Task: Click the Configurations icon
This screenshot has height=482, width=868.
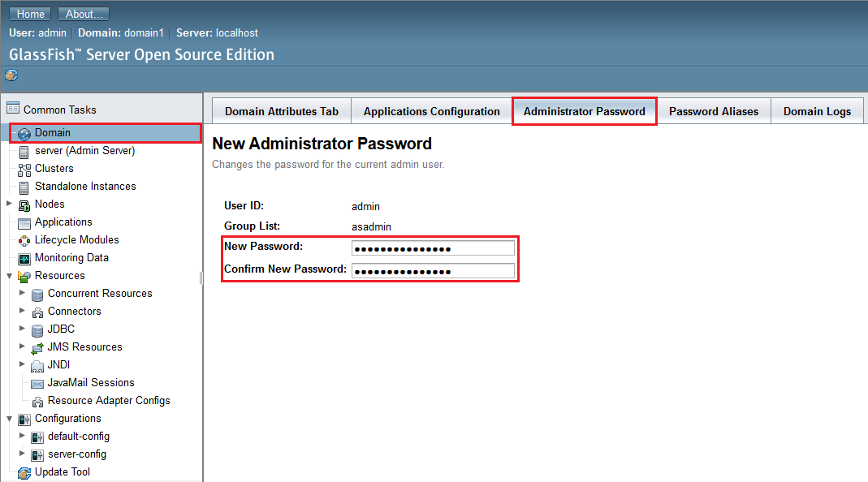Action: 24,420
